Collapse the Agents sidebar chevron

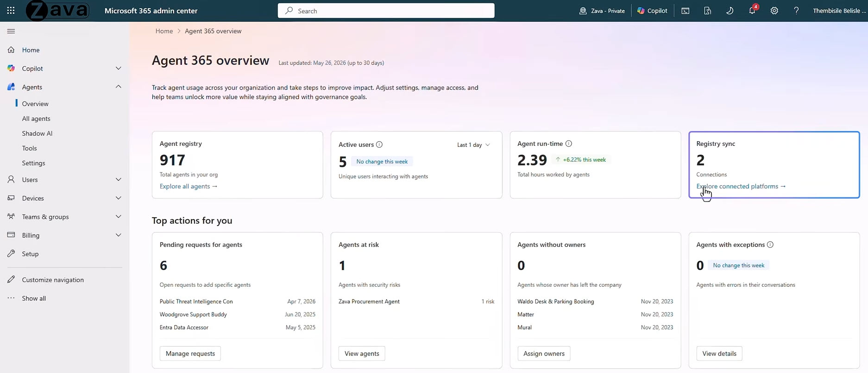click(x=119, y=87)
